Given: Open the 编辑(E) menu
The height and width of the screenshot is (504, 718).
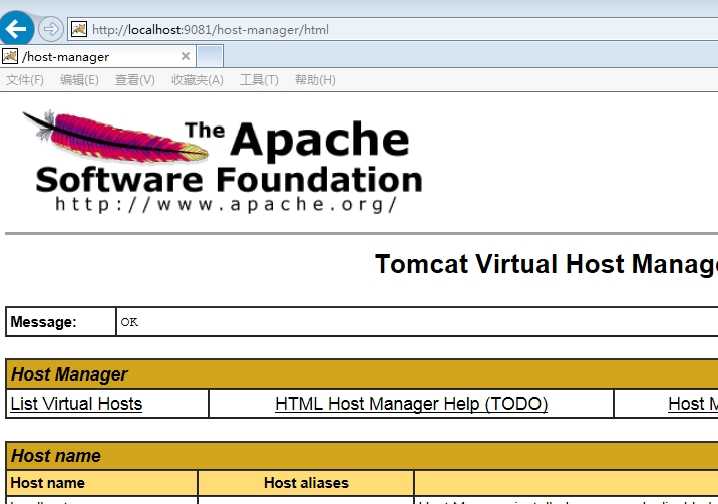Looking at the screenshot, I should pos(79,80).
